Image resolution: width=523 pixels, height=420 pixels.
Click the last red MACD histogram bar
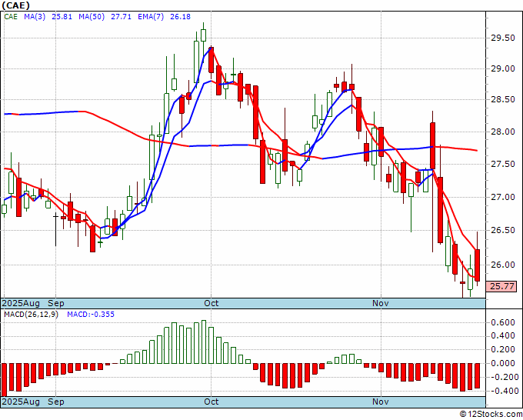478,375
